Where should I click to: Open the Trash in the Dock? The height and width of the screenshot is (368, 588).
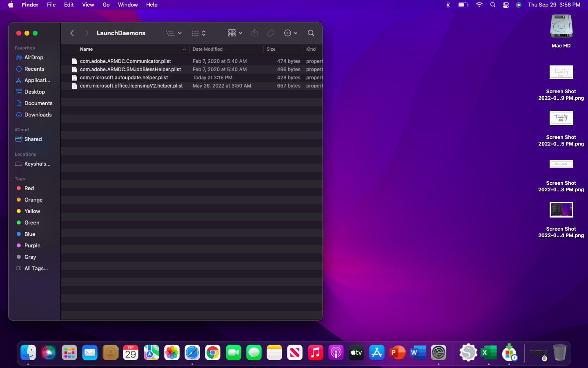click(x=559, y=352)
